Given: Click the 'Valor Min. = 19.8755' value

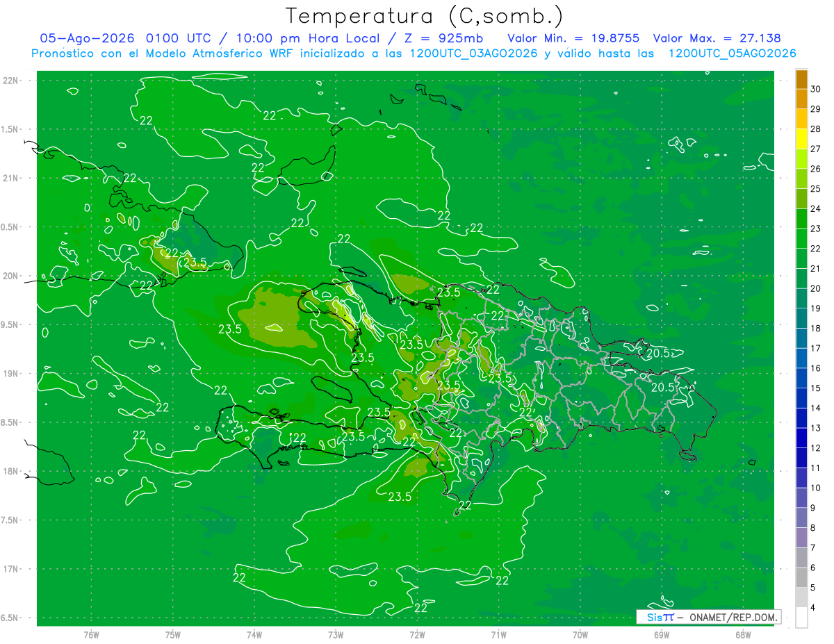Looking at the screenshot, I should (x=573, y=38).
